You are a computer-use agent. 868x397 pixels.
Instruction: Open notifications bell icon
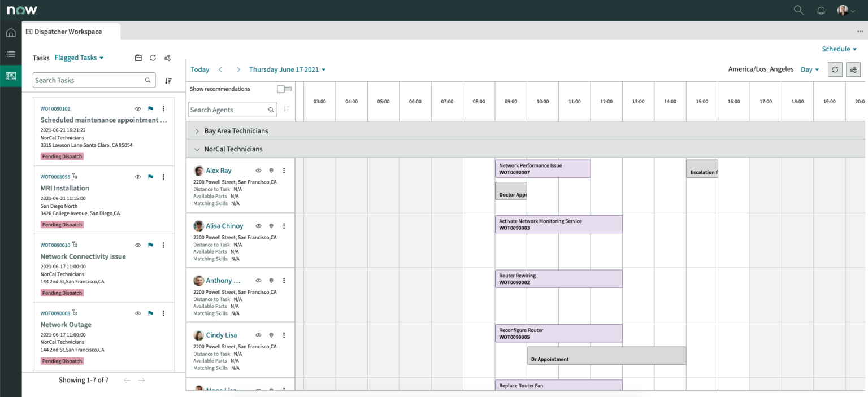[x=821, y=10]
